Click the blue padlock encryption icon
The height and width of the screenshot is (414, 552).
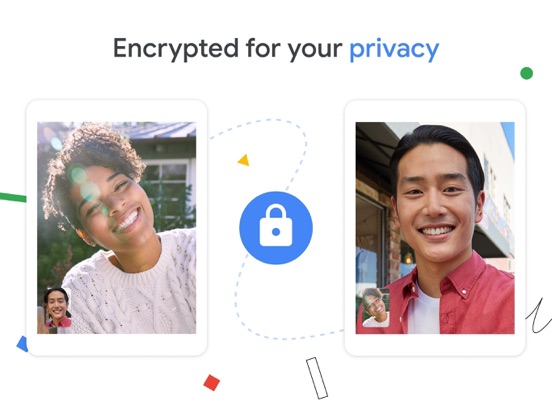[276, 228]
